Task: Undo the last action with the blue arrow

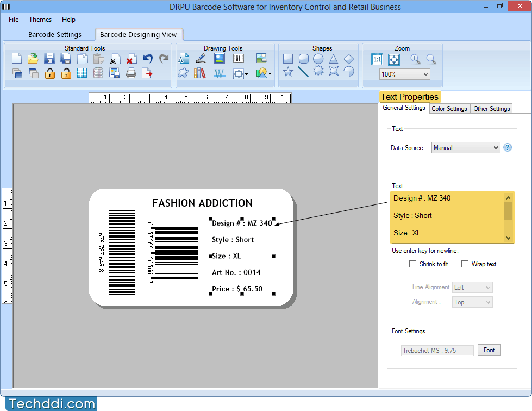Action: tap(148, 59)
